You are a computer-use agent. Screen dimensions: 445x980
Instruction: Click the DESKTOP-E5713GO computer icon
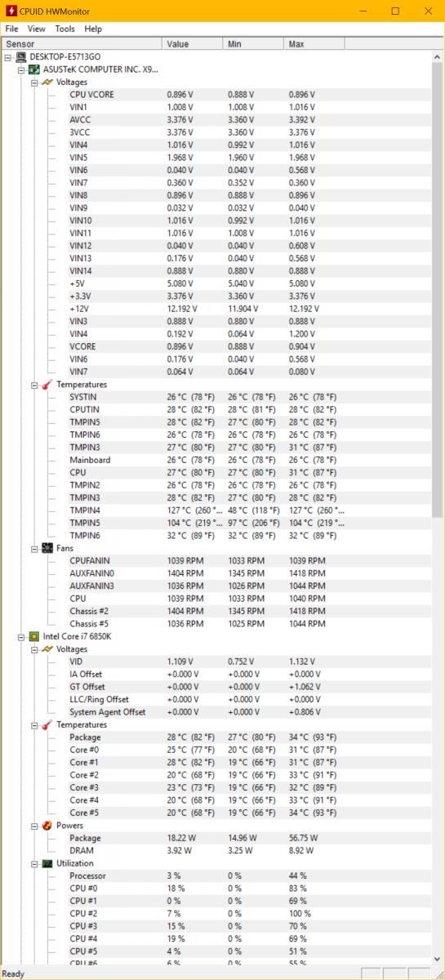point(21,57)
